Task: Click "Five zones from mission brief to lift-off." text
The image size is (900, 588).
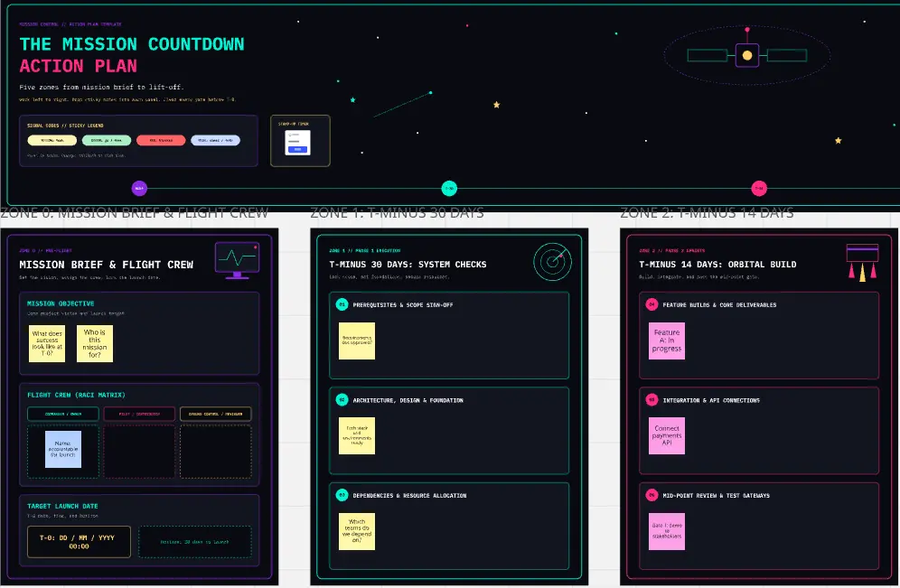Action: pyautogui.click(x=101, y=88)
